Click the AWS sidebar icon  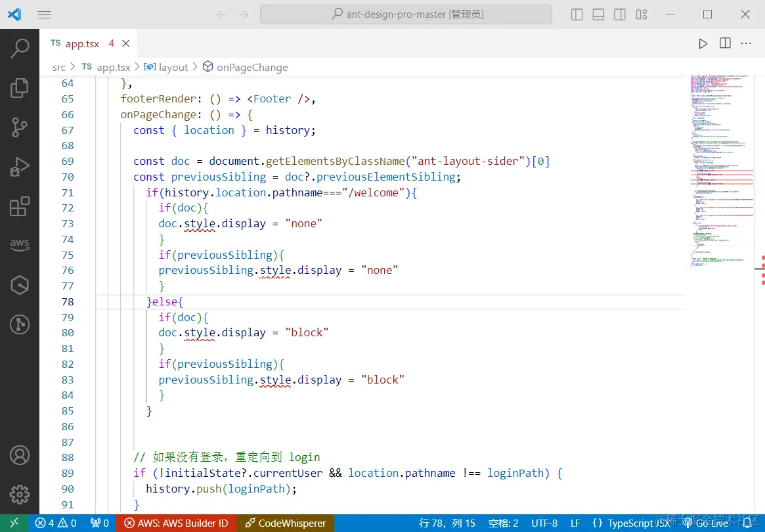[20, 245]
